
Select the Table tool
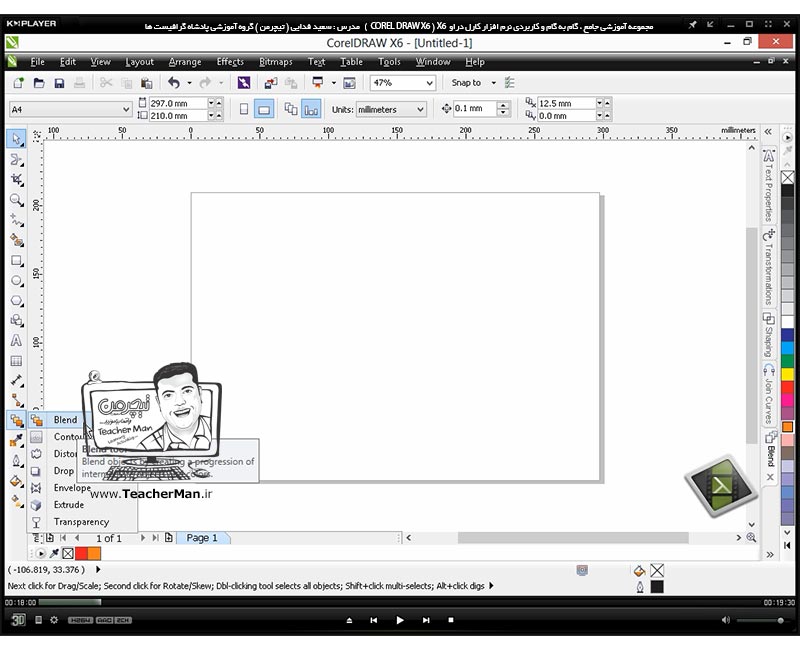coord(16,361)
